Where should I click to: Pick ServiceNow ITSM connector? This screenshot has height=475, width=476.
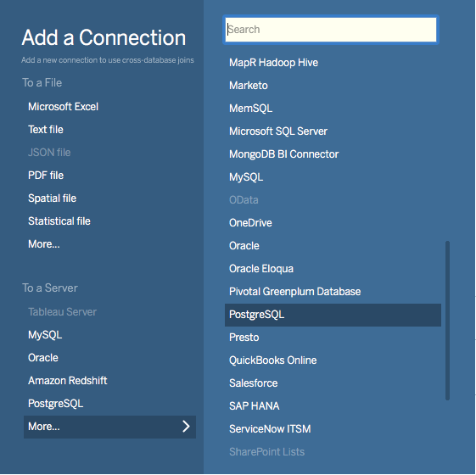point(270,429)
